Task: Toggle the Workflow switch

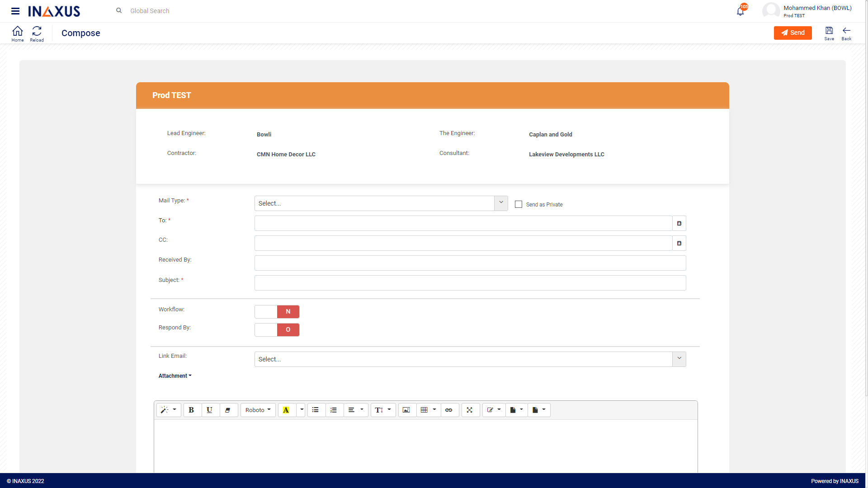Action: tap(277, 312)
